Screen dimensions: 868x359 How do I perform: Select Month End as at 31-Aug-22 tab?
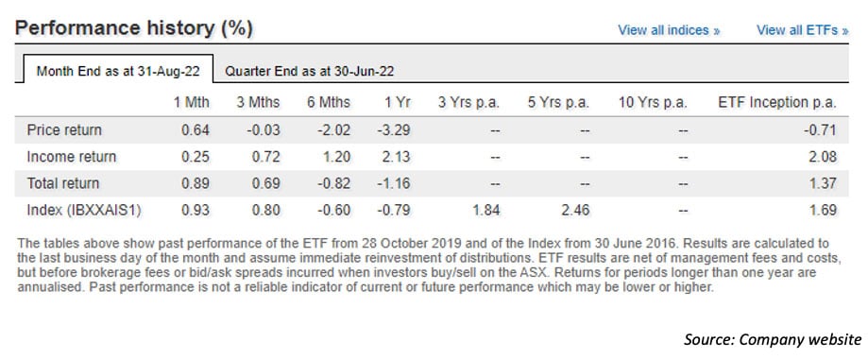pos(118,71)
